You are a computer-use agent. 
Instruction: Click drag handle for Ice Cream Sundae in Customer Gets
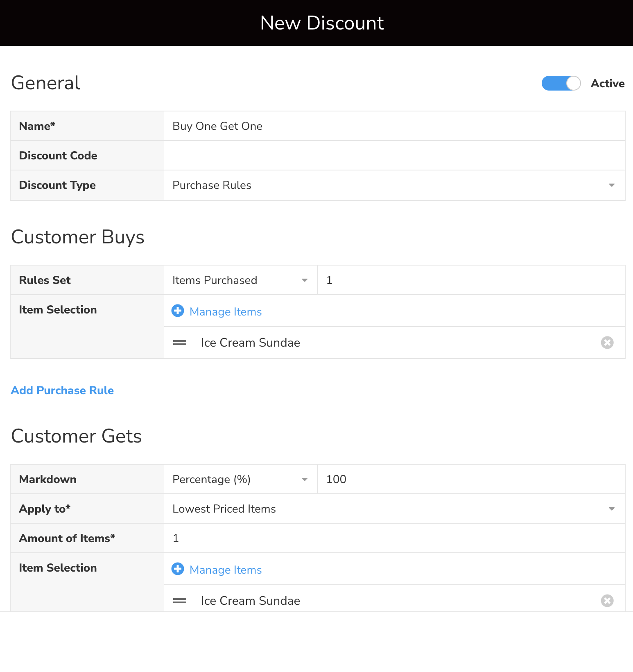tap(180, 601)
